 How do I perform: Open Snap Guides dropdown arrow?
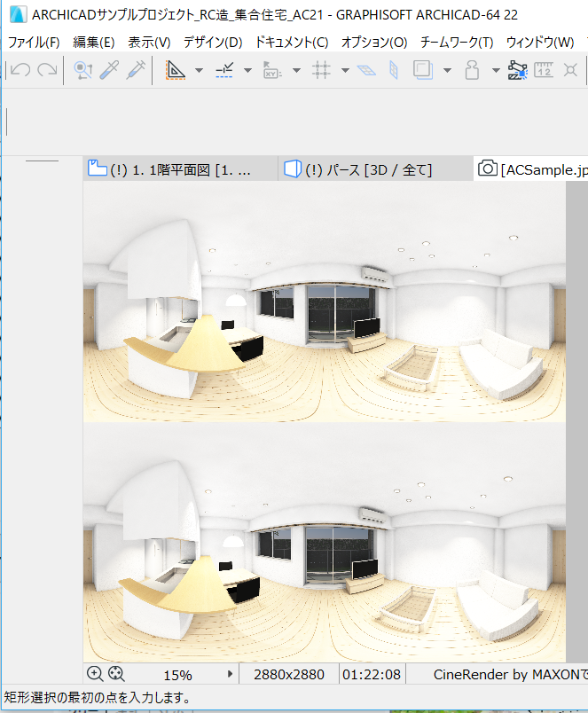(x=247, y=70)
